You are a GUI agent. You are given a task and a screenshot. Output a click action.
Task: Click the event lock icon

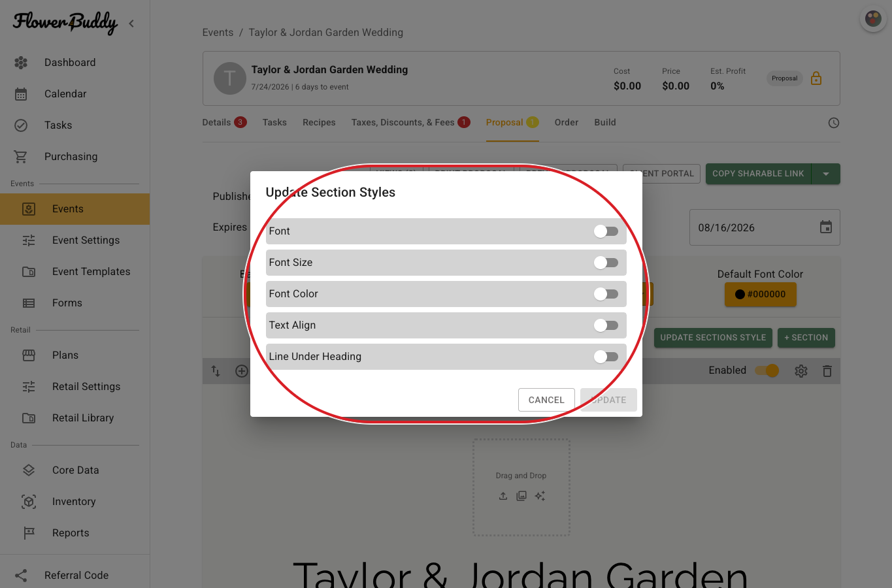click(816, 78)
